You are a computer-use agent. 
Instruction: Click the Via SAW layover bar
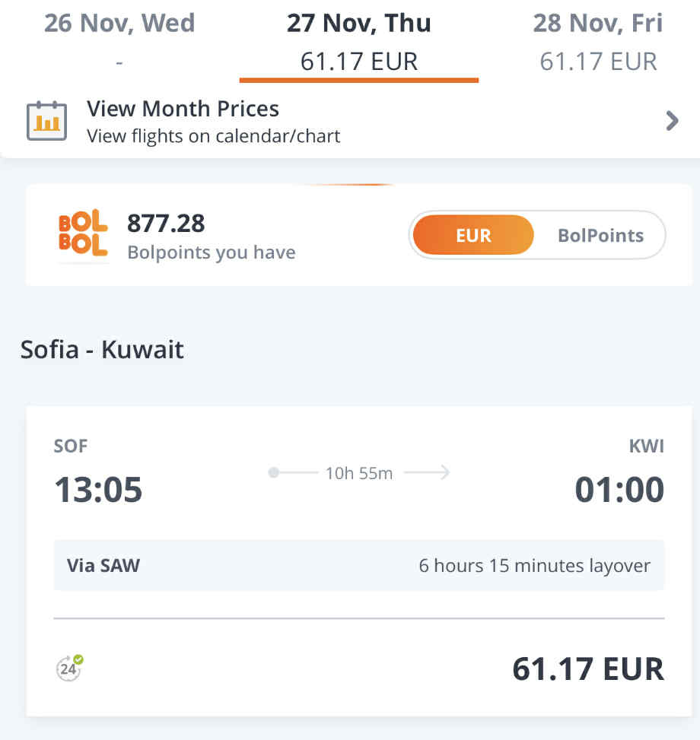pyautogui.click(x=358, y=565)
